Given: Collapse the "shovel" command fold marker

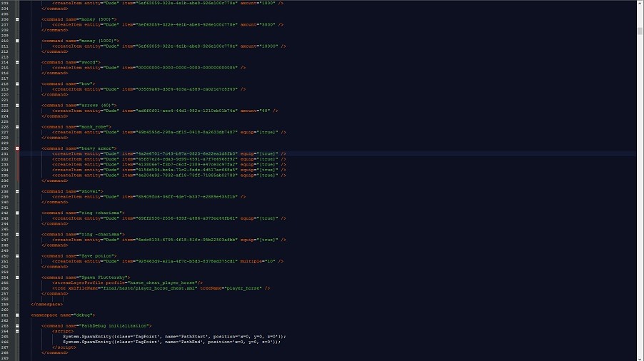Looking at the screenshot, I should point(17,191).
